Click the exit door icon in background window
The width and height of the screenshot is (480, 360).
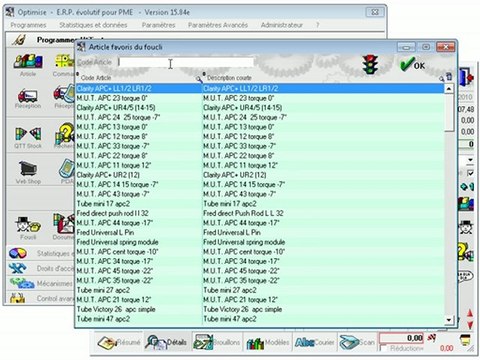coord(467,77)
